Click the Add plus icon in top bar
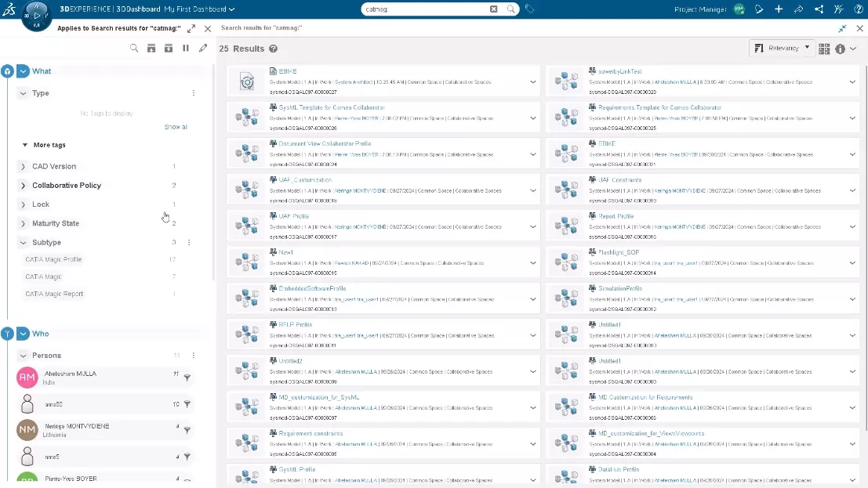Image resolution: width=868 pixels, height=488 pixels. pos(779,9)
